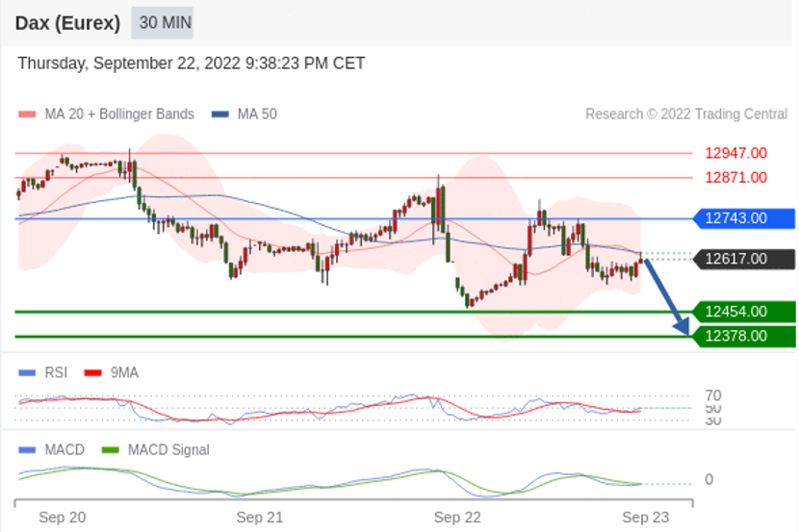This screenshot has height=532, width=799.
Task: Click the MACD Signal green swatch
Action: [x=111, y=450]
